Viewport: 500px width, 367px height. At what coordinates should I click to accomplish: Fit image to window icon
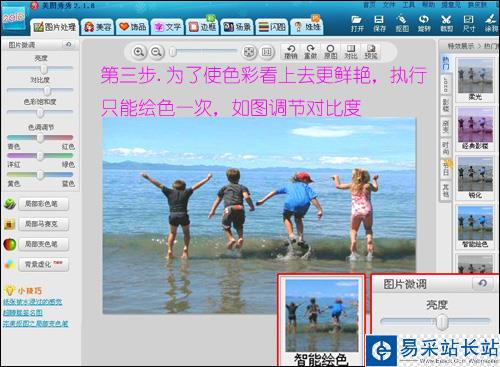(249, 52)
